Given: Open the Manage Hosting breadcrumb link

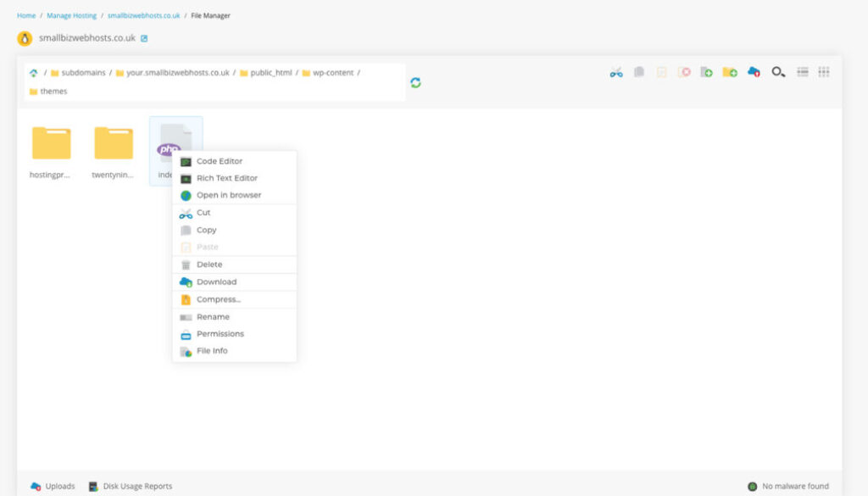Looking at the screenshot, I should click(x=71, y=15).
